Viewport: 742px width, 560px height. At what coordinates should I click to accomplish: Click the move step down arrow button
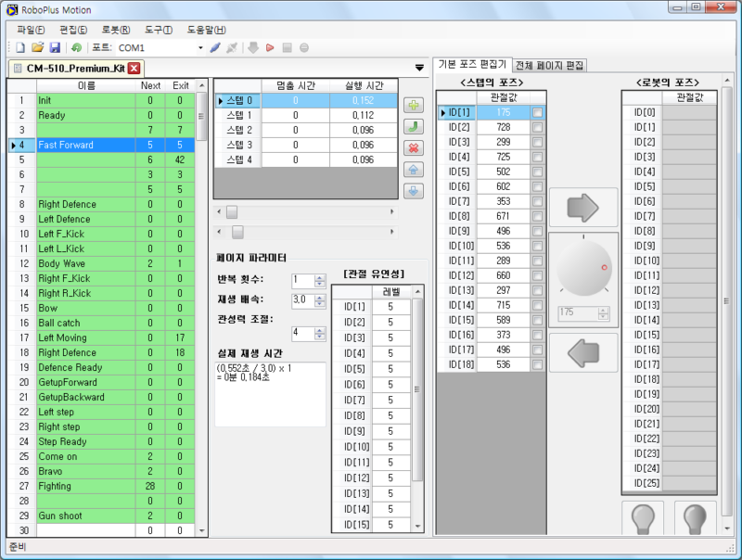tap(414, 191)
